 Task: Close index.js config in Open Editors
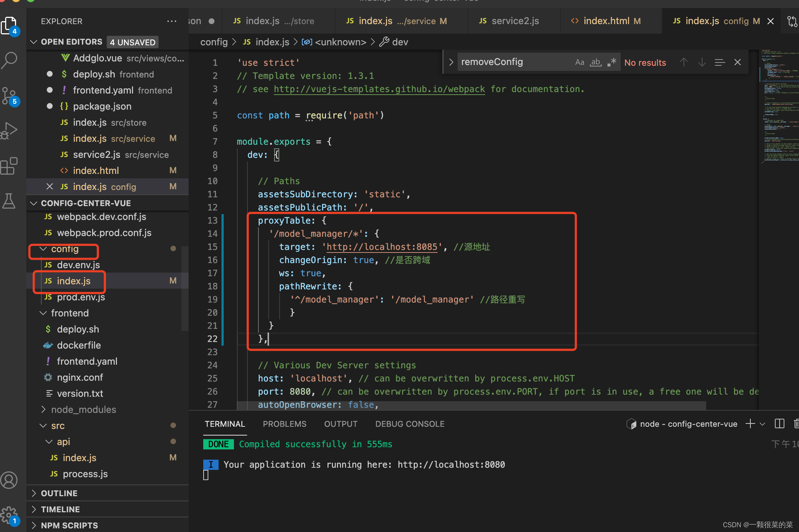click(50, 187)
